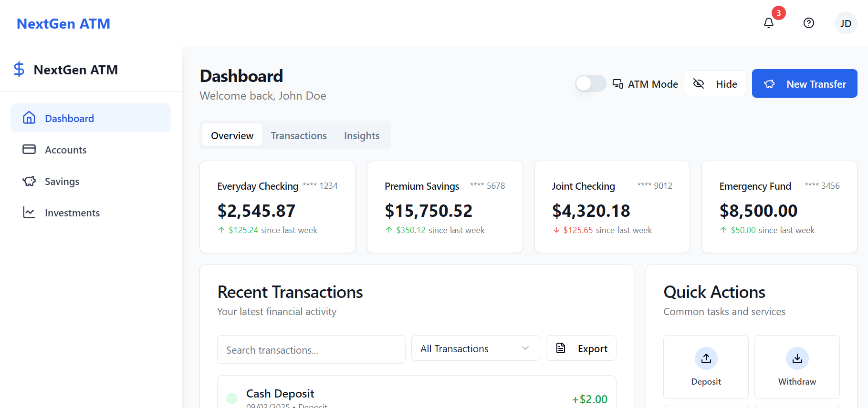Click the **** 3456 account number
The width and height of the screenshot is (868, 408).
pyautogui.click(x=822, y=185)
